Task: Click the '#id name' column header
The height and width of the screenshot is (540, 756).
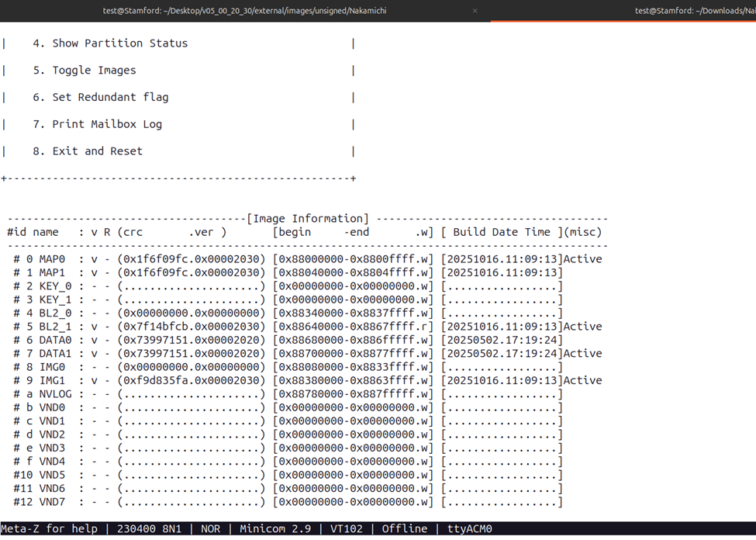Action: [x=33, y=232]
